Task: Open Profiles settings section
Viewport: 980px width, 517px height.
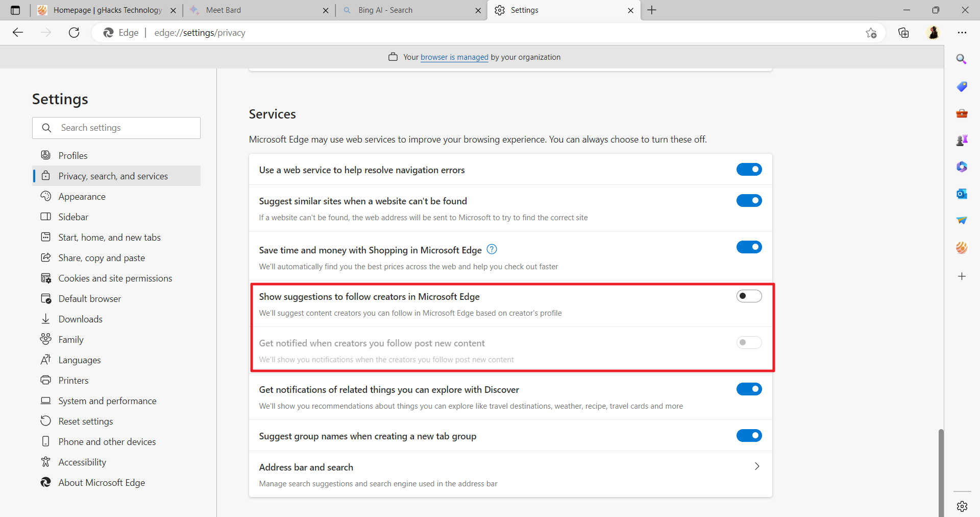Action: click(x=116, y=155)
